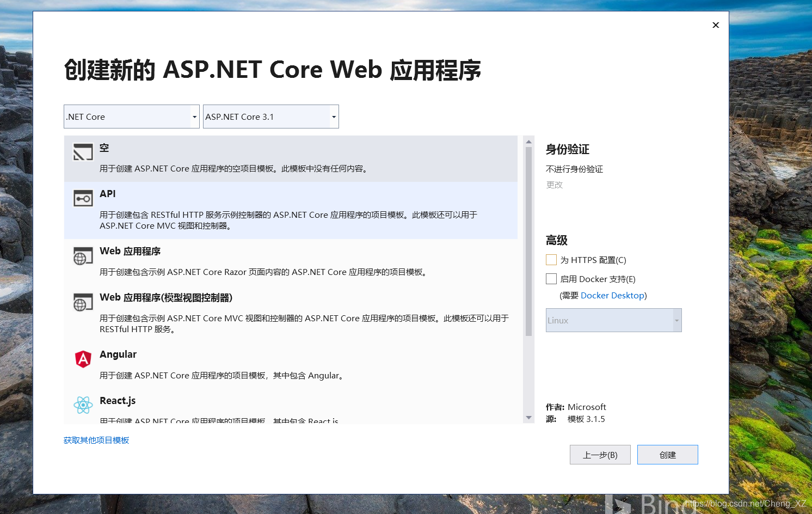The width and height of the screenshot is (812, 514).
Task: Click the 不进行身份验证 text
Action: tap(574, 169)
